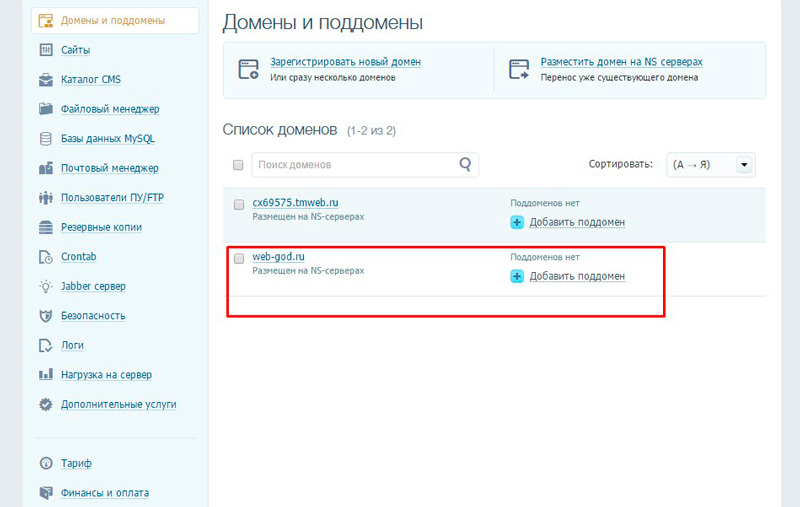800x507 pixels.
Task: Click the Дополнительные услуги badge icon
Action: coord(46,404)
